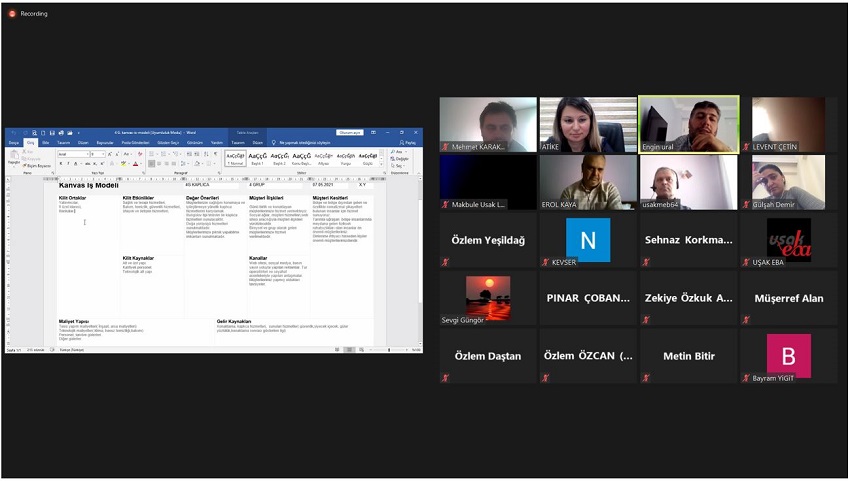Viewport: 850px width, 481px height.
Task: Toggle italic formatting in Word ribbon
Action: 67,164
